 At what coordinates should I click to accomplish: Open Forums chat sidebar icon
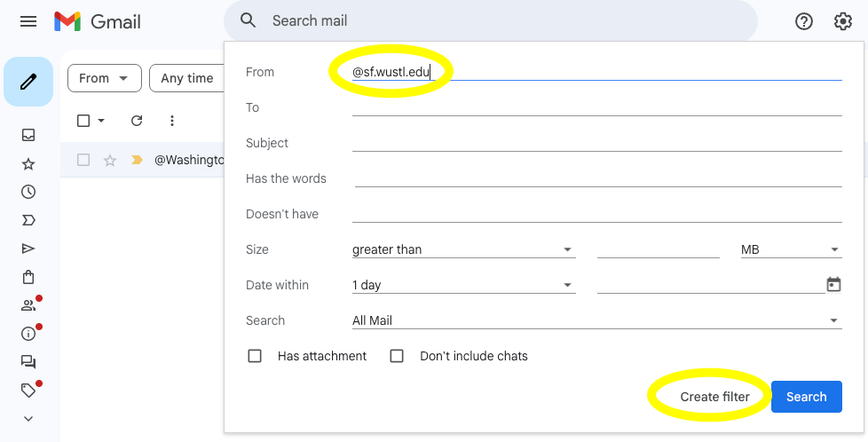pyautogui.click(x=28, y=362)
